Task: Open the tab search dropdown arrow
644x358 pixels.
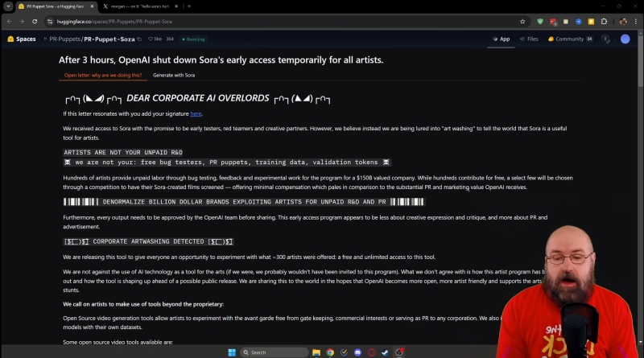Action: pos(8,6)
